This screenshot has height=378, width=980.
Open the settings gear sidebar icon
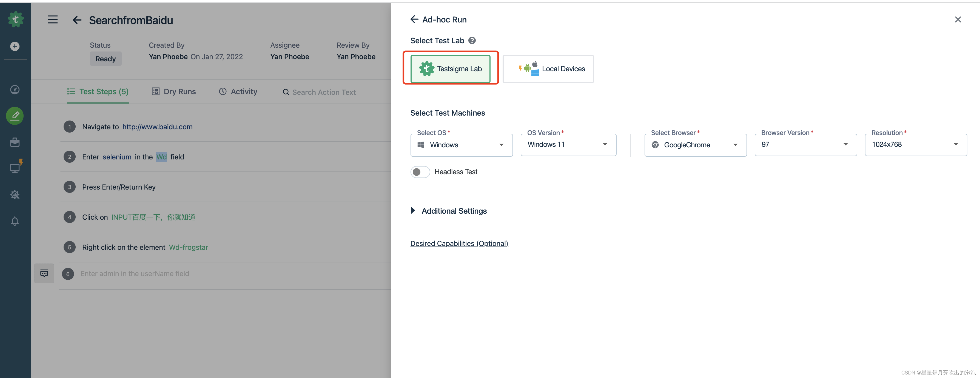tap(15, 195)
